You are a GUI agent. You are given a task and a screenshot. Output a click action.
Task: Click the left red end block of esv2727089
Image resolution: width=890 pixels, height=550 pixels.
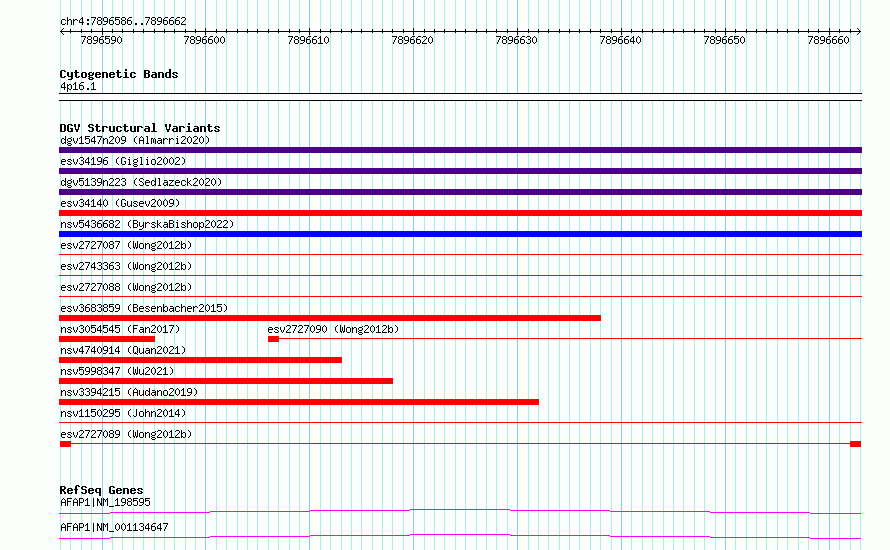pyautogui.click(x=65, y=444)
